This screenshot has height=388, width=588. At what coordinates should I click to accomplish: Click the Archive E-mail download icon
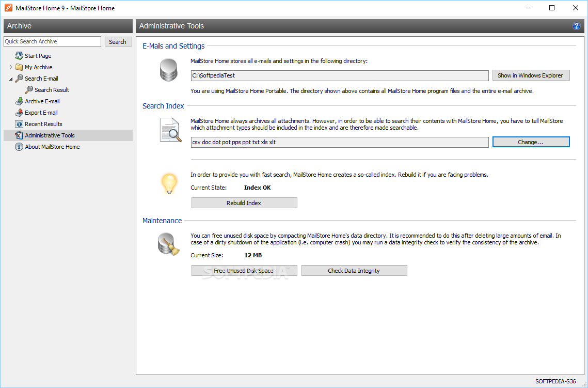(x=19, y=101)
